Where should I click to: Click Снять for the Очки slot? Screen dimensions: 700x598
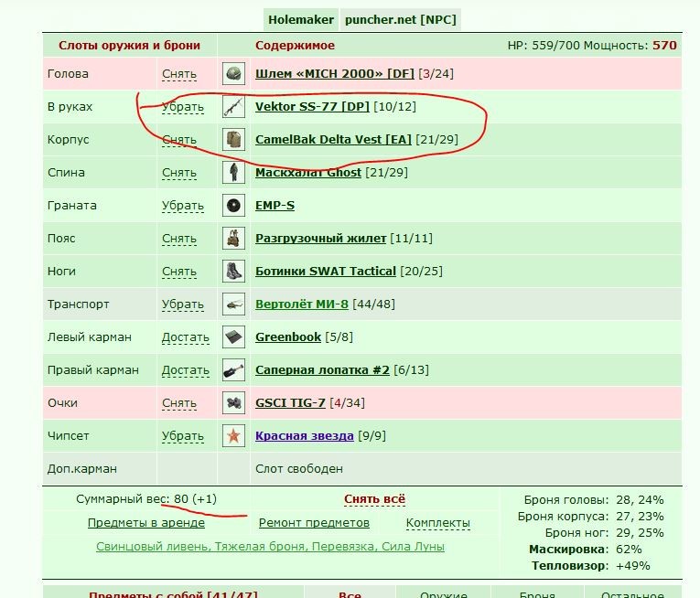(179, 403)
